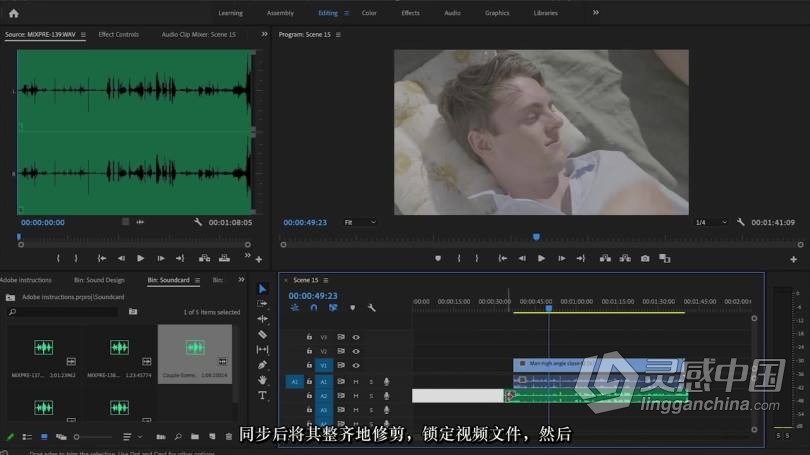810x455 pixels.
Task: Select the Type tool
Action: tap(262, 396)
